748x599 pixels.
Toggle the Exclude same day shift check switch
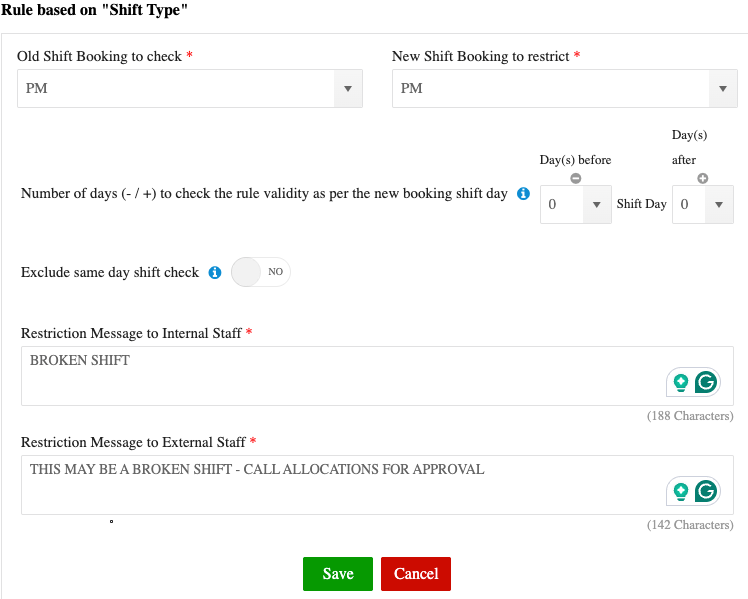click(260, 272)
